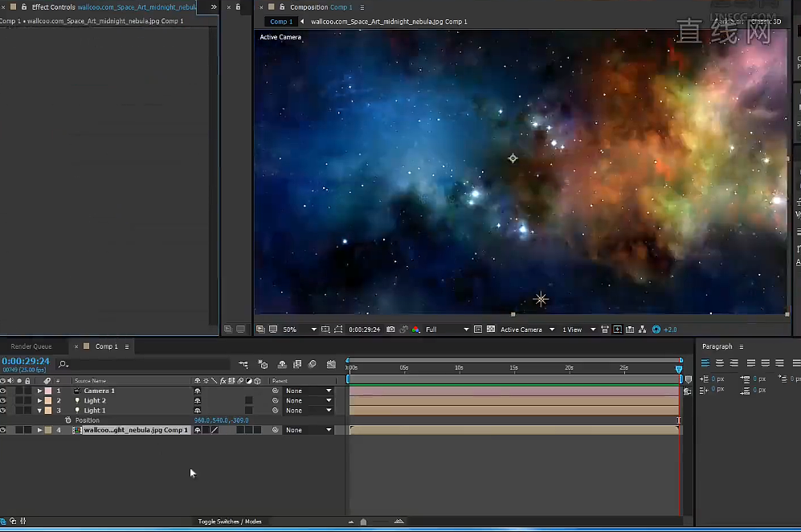801x532 pixels.
Task: Click the parent pick whip for Camera 1
Action: [276, 391]
